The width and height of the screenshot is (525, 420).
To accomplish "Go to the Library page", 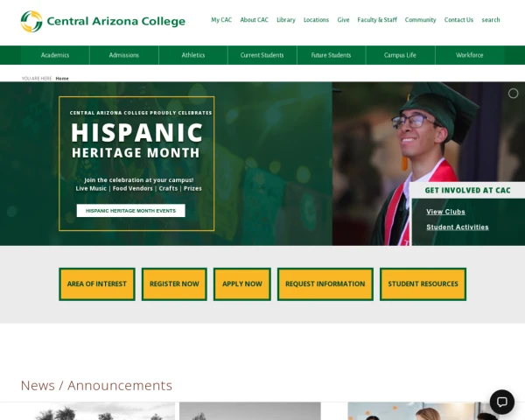I will click(286, 20).
